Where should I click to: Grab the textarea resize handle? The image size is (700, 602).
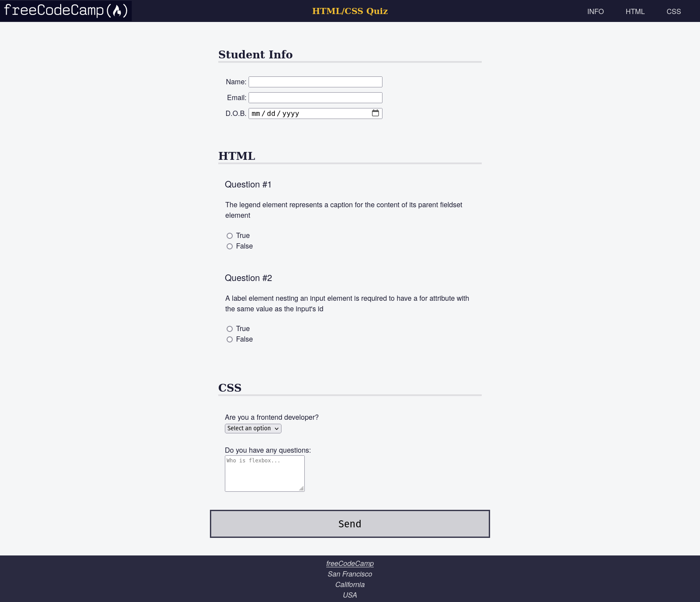pyautogui.click(x=301, y=488)
